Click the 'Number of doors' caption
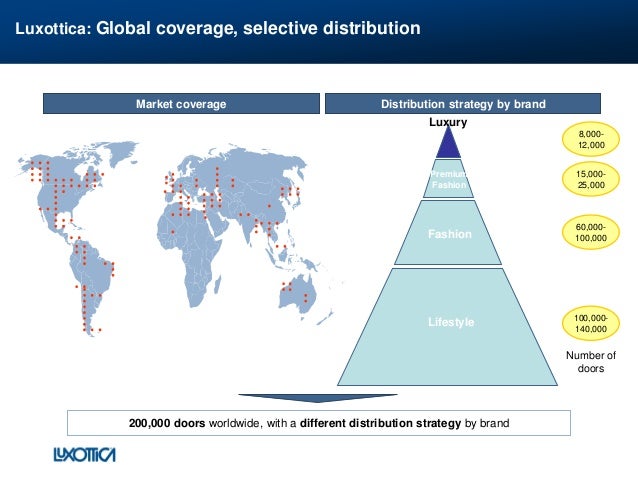Viewport: 638px width, 479px height. 591,362
